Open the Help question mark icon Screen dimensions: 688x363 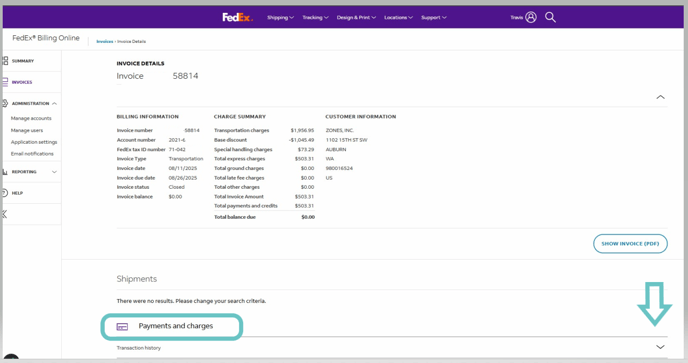coord(5,193)
